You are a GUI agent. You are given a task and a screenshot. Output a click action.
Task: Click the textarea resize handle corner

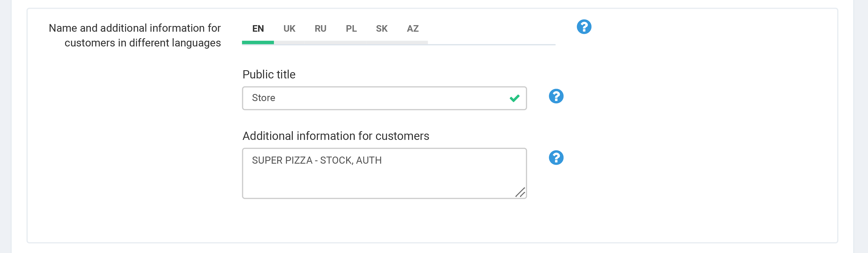point(520,192)
